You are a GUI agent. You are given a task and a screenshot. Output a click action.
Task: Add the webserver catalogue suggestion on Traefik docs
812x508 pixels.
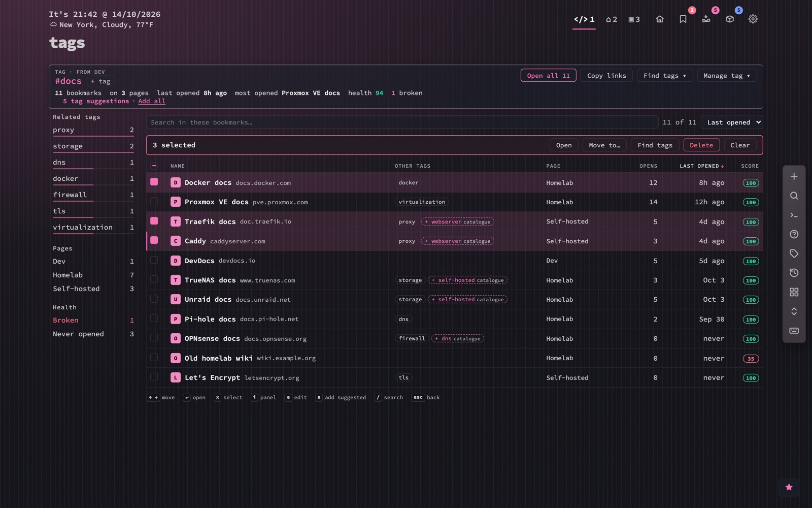(x=458, y=222)
